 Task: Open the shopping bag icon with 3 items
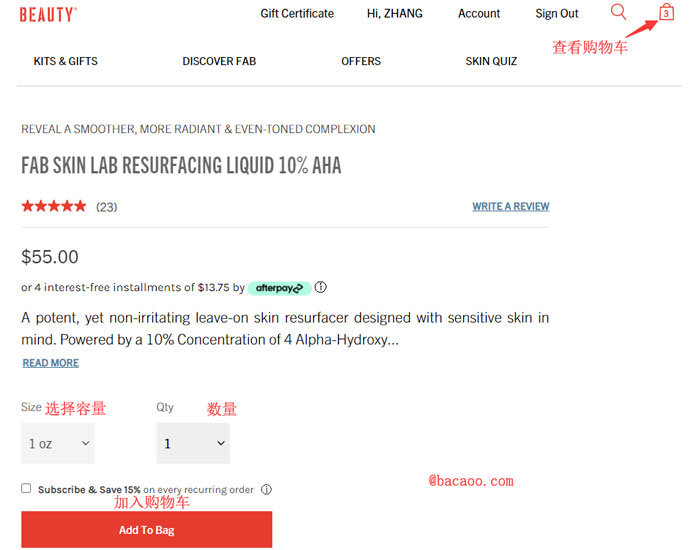pyautogui.click(x=666, y=12)
